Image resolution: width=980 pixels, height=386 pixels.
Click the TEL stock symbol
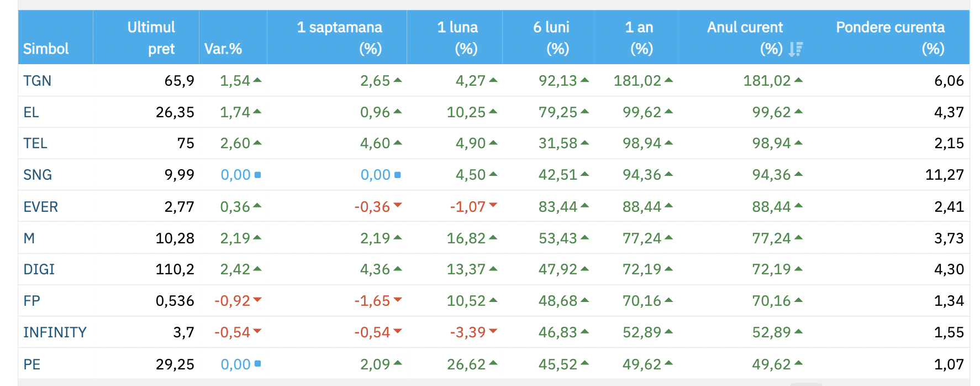(x=35, y=143)
